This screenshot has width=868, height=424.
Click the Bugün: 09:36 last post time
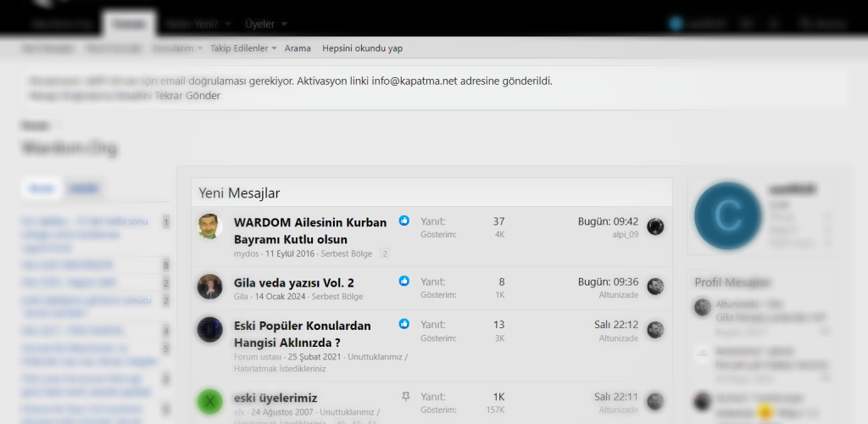tap(609, 282)
